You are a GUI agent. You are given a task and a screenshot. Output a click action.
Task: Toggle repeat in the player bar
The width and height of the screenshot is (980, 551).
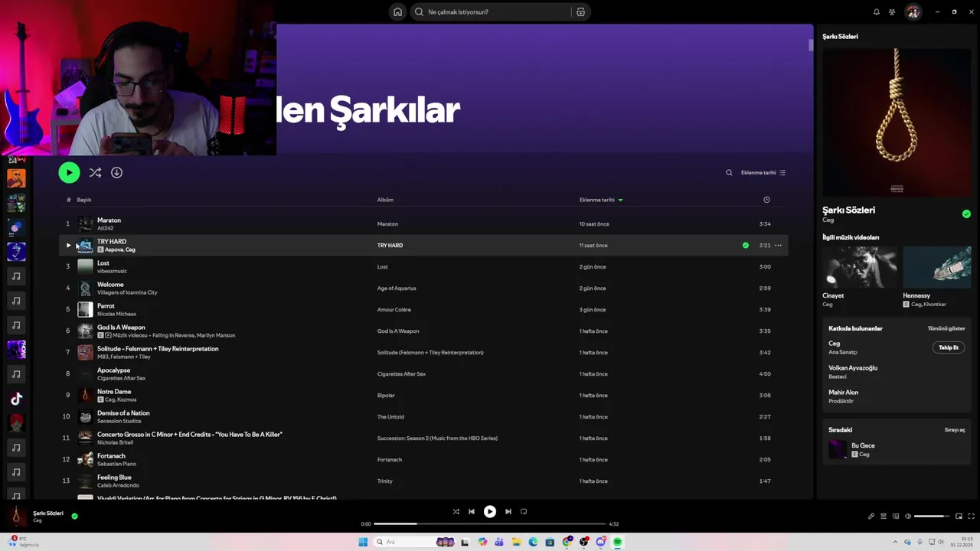coord(524,511)
